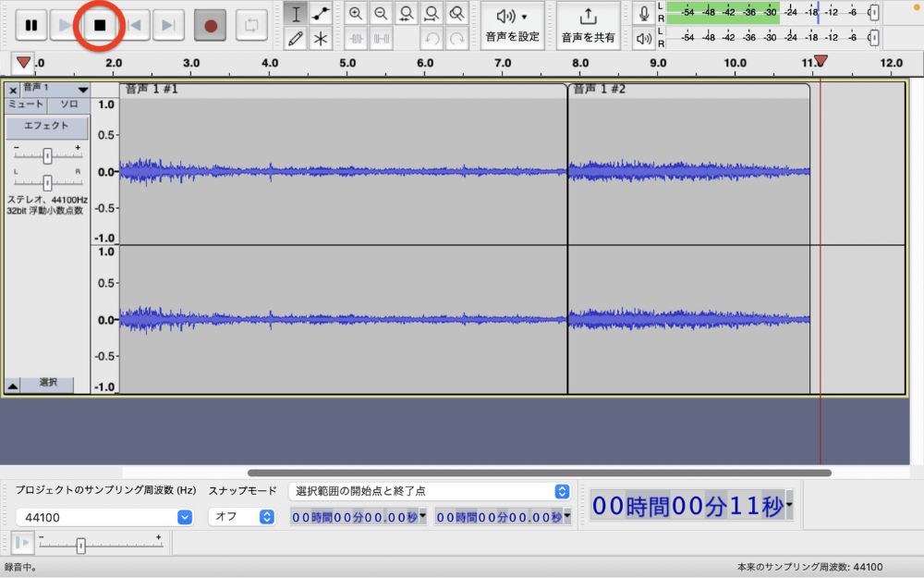The image size is (924, 578).
Task: Click the Silence audio selection icon
Action: (x=382, y=39)
